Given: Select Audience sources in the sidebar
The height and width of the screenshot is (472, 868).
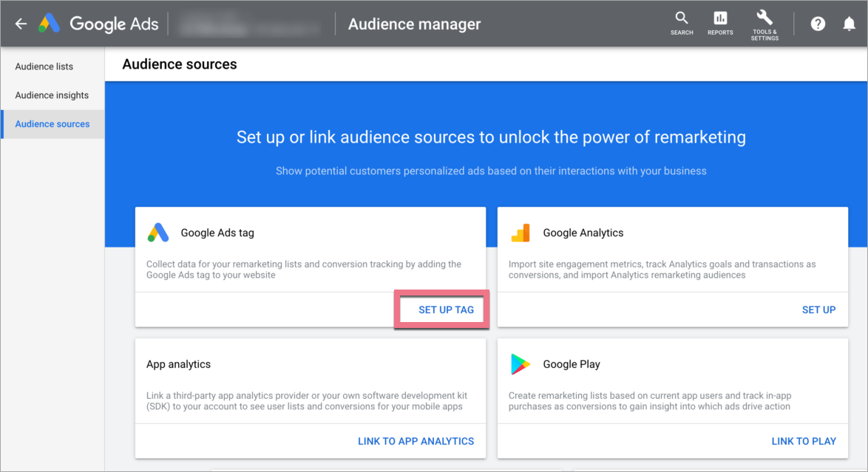Looking at the screenshot, I should (52, 124).
